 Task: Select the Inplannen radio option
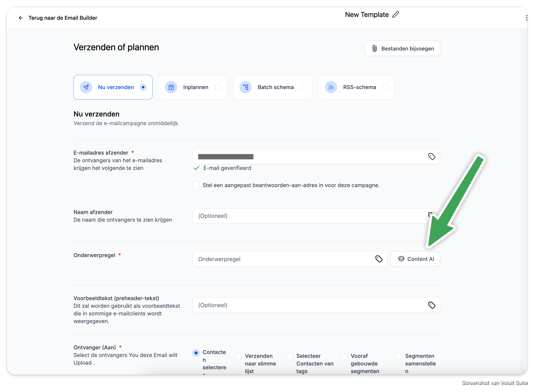218,87
